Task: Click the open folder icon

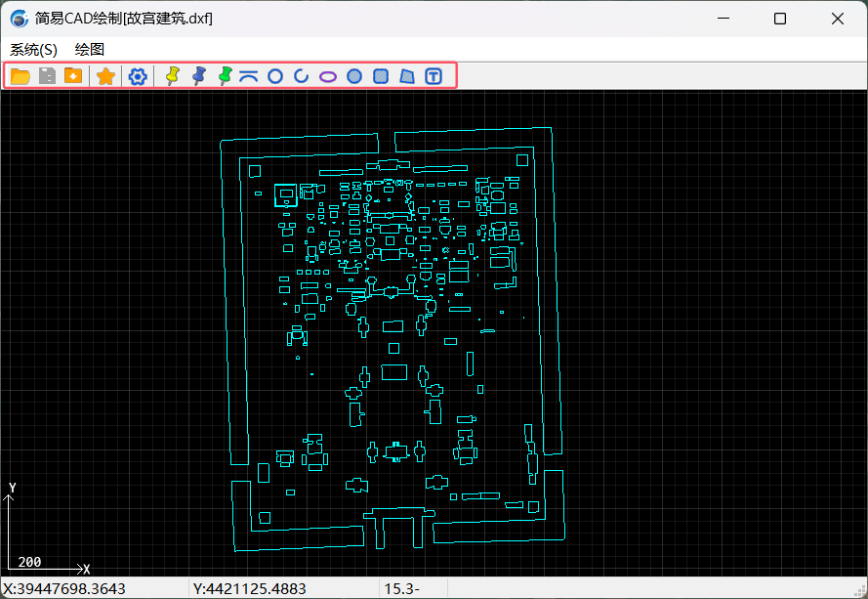Action: (x=21, y=76)
